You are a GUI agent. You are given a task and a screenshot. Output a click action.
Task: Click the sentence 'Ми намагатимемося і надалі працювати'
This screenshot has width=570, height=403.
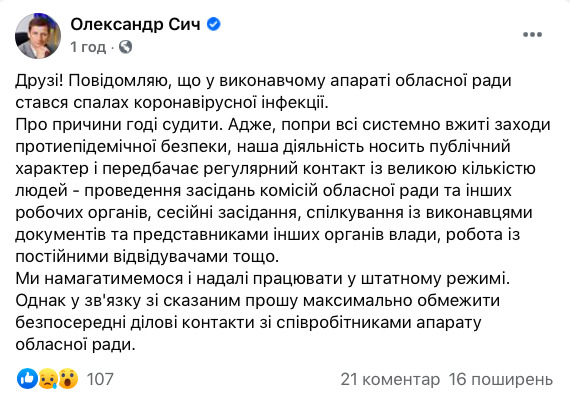pyautogui.click(x=263, y=279)
